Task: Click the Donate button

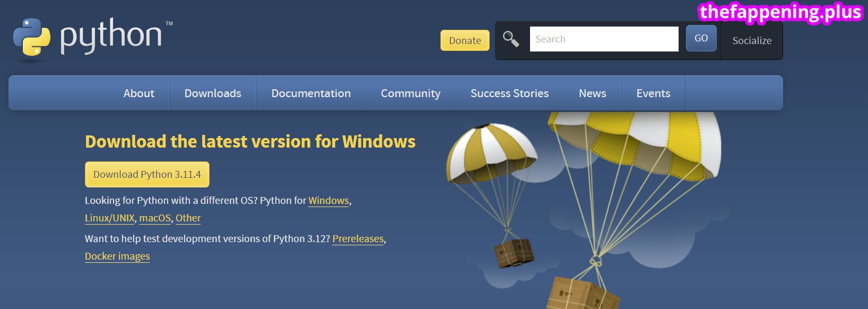Action: [465, 40]
